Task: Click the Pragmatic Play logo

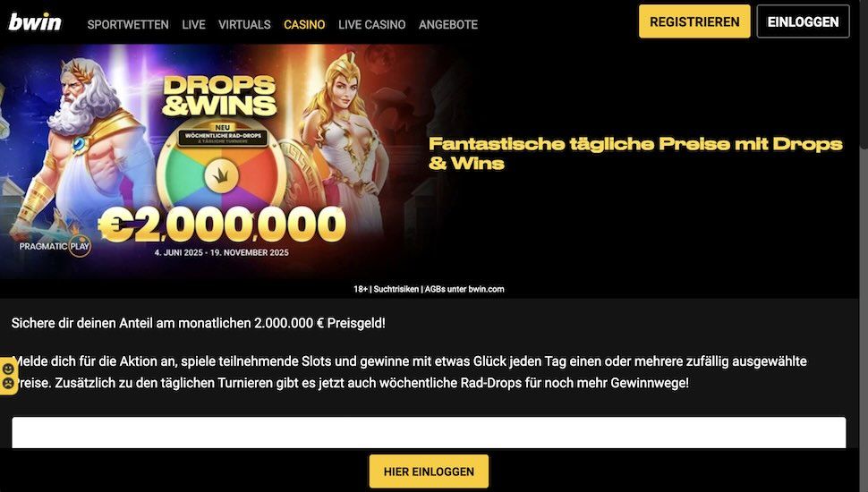Action: coord(55,246)
